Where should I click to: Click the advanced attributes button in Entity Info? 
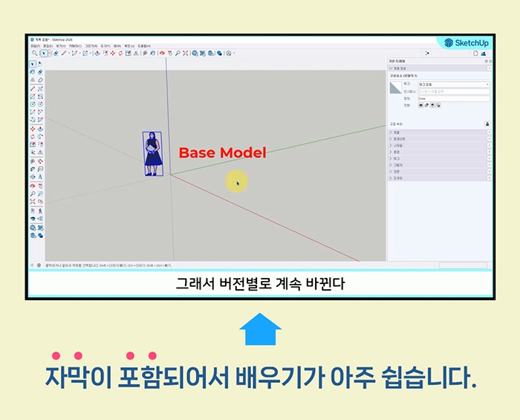coord(487,123)
